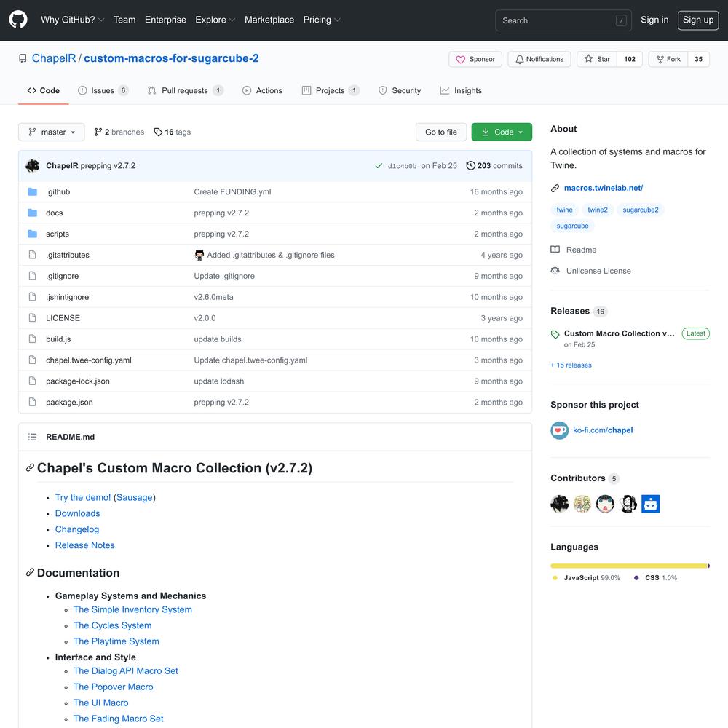
Task: Open the macros.twinelab.net website link
Action: click(x=603, y=188)
